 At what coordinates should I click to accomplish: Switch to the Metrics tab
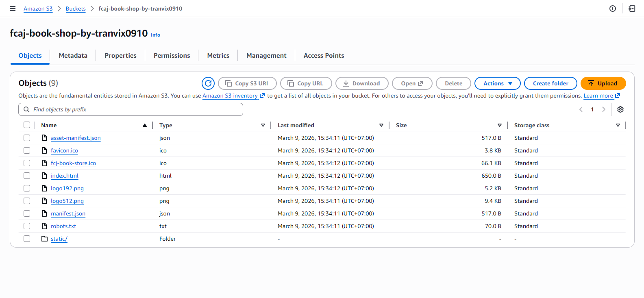click(x=218, y=56)
